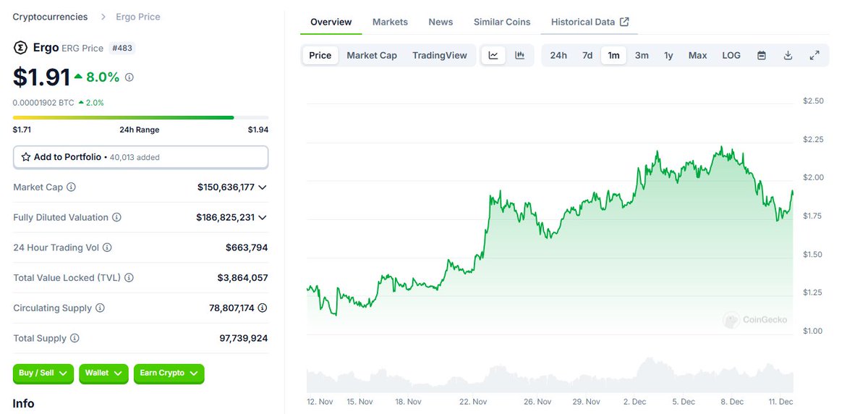Open the News tab
Image resolution: width=868 pixels, height=414 pixels.
[x=441, y=22]
